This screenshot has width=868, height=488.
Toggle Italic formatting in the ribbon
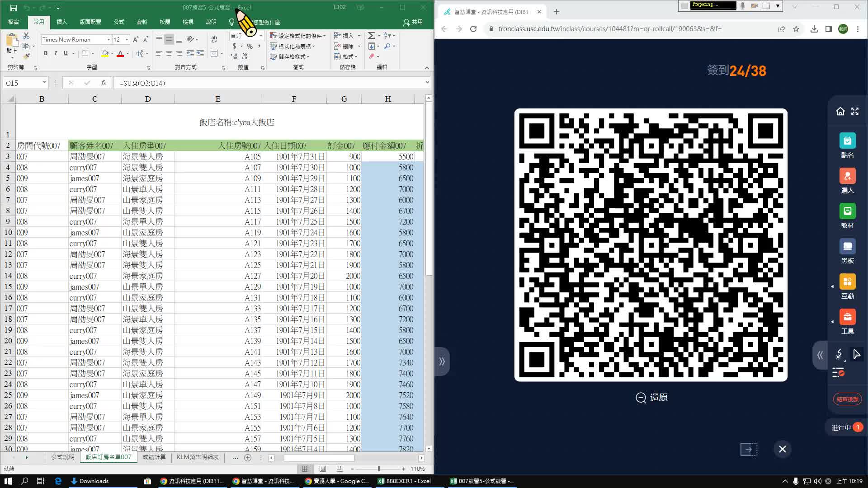click(56, 53)
